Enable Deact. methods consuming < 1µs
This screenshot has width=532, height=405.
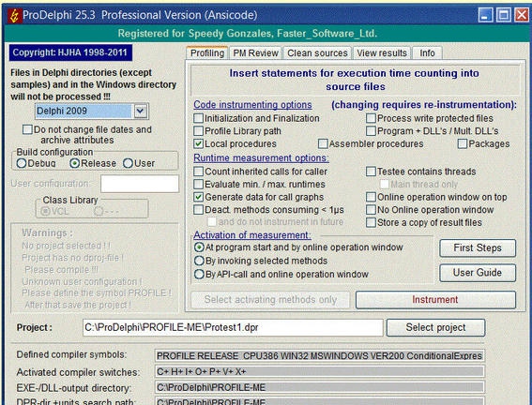pos(199,210)
